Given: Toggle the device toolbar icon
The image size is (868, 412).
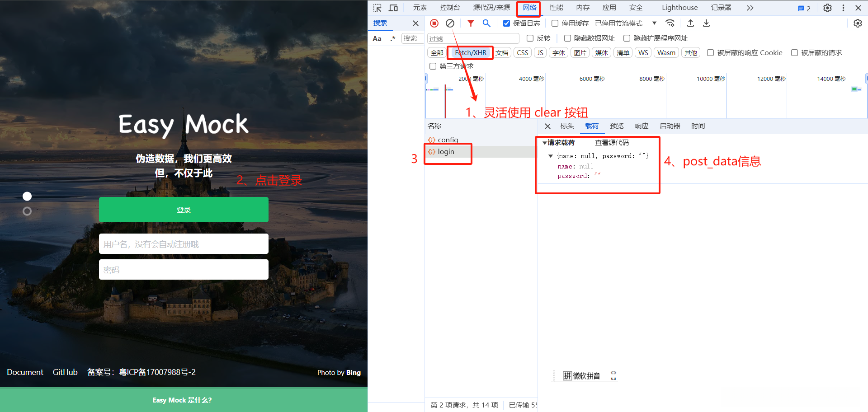Looking at the screenshot, I should pyautogui.click(x=393, y=8).
